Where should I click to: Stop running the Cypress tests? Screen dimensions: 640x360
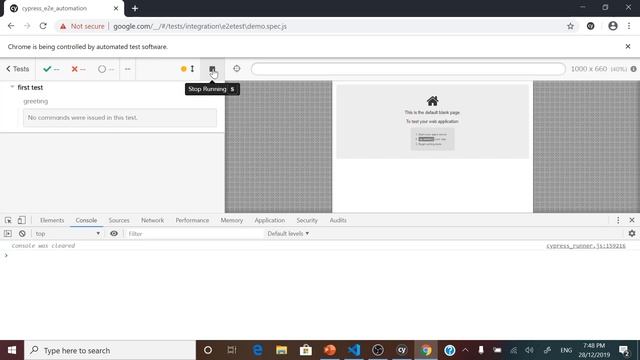[x=212, y=69]
